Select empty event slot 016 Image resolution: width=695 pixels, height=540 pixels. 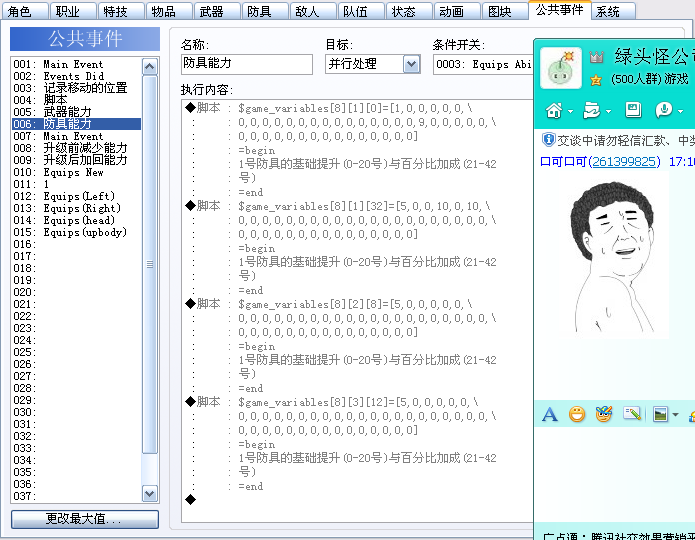(x=76, y=244)
